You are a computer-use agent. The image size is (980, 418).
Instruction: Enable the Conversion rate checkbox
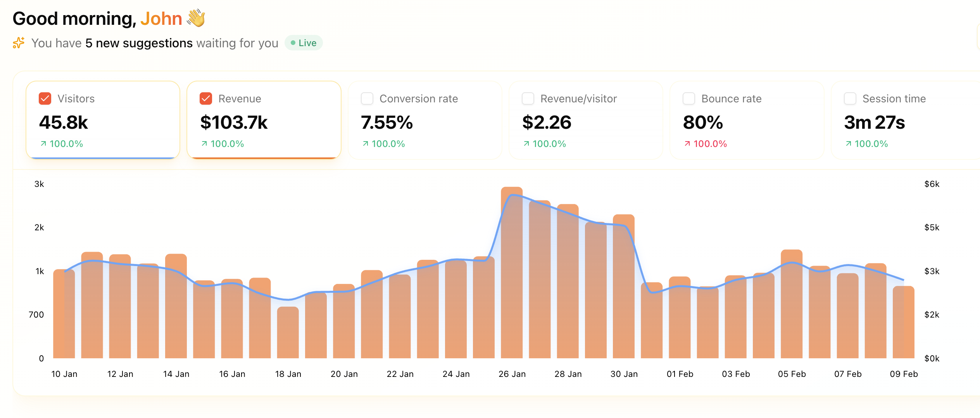coord(367,98)
